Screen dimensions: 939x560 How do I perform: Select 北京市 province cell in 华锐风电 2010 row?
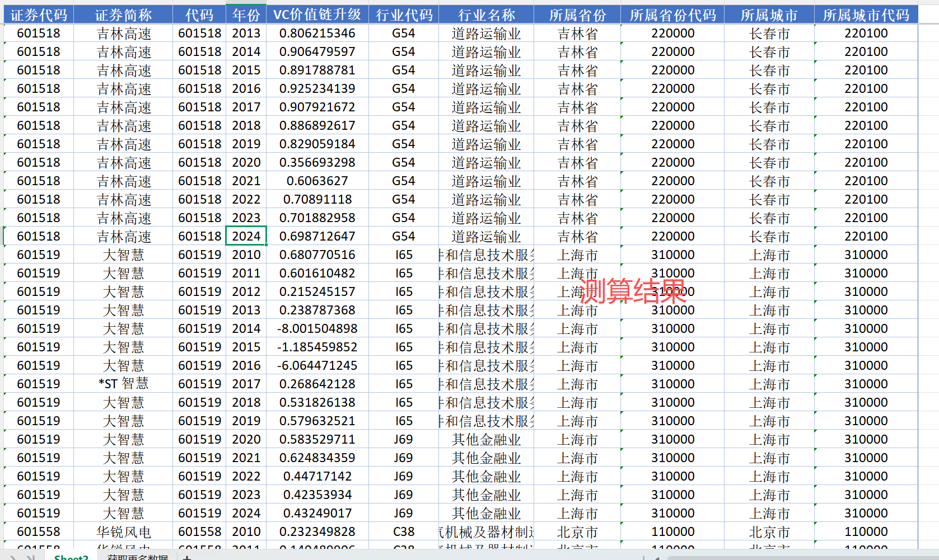[577, 532]
